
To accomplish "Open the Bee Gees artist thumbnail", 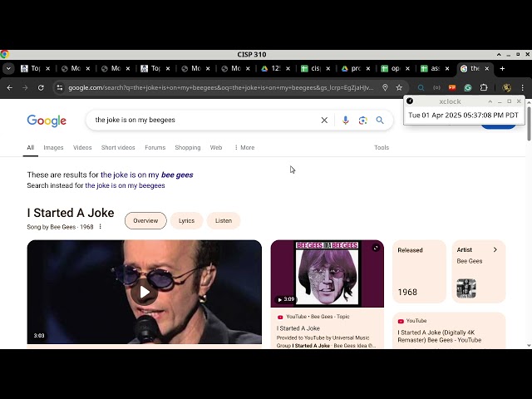I will tap(466, 288).
